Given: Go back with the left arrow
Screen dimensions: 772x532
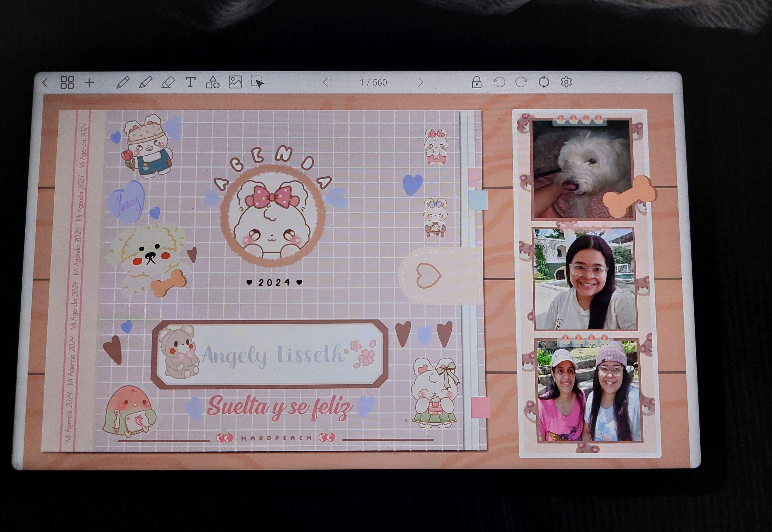Looking at the screenshot, I should tap(45, 83).
